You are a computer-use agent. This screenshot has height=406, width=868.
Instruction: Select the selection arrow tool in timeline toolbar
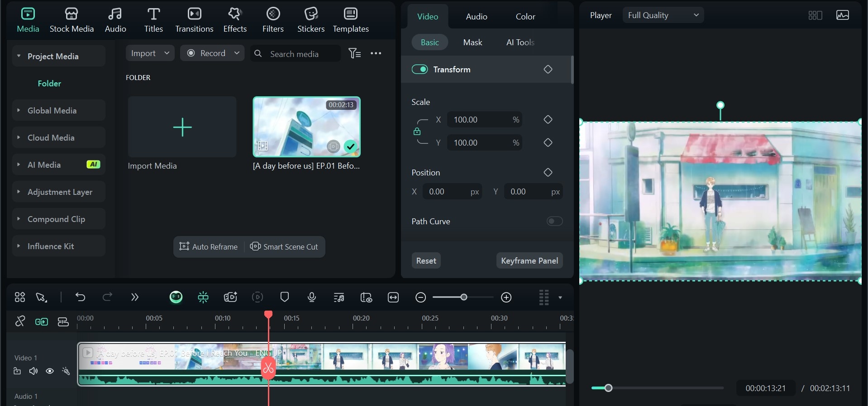point(41,297)
